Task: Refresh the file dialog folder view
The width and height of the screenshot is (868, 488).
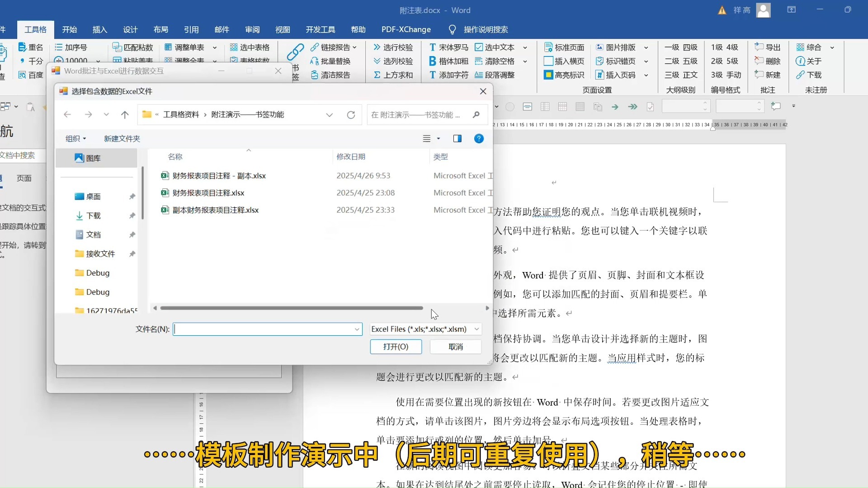Action: click(x=351, y=115)
